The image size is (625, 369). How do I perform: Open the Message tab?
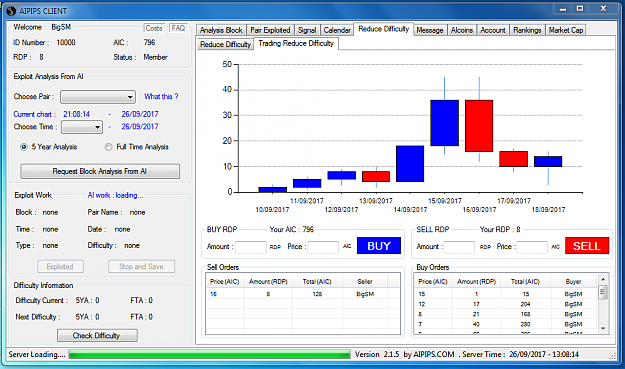(x=430, y=30)
